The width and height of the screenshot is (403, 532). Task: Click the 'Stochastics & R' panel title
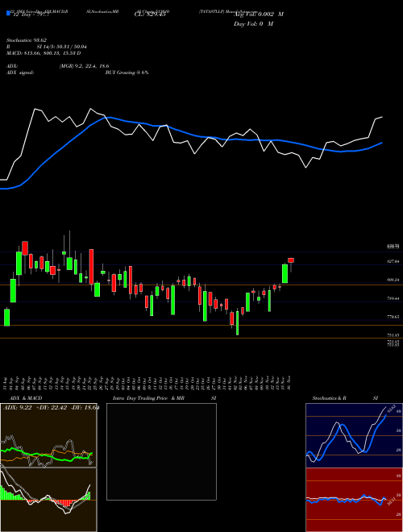click(x=329, y=398)
